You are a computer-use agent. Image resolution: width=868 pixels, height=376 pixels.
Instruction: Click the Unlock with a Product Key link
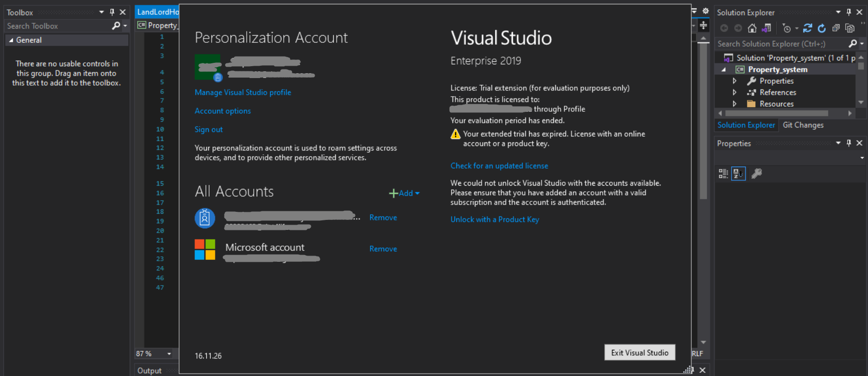(494, 219)
